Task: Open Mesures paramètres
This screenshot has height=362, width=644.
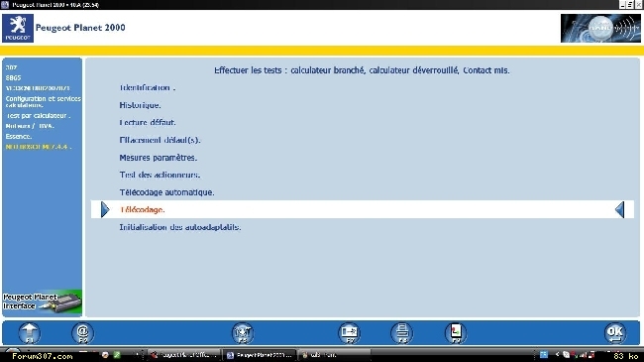Action: click(x=159, y=158)
